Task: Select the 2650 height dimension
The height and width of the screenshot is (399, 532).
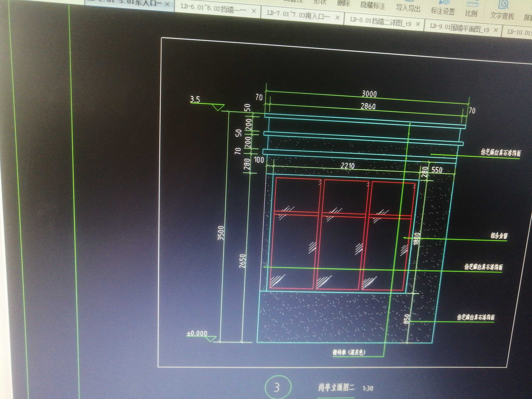Action: [243, 261]
